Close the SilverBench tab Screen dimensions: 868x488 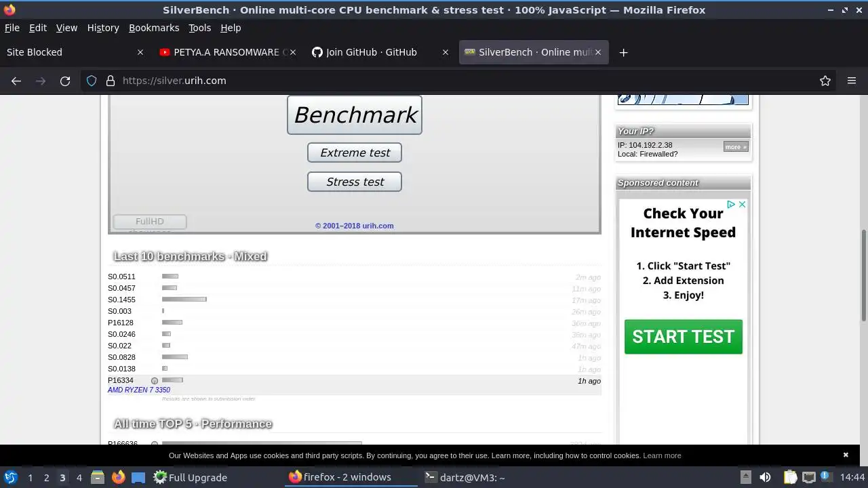point(598,52)
